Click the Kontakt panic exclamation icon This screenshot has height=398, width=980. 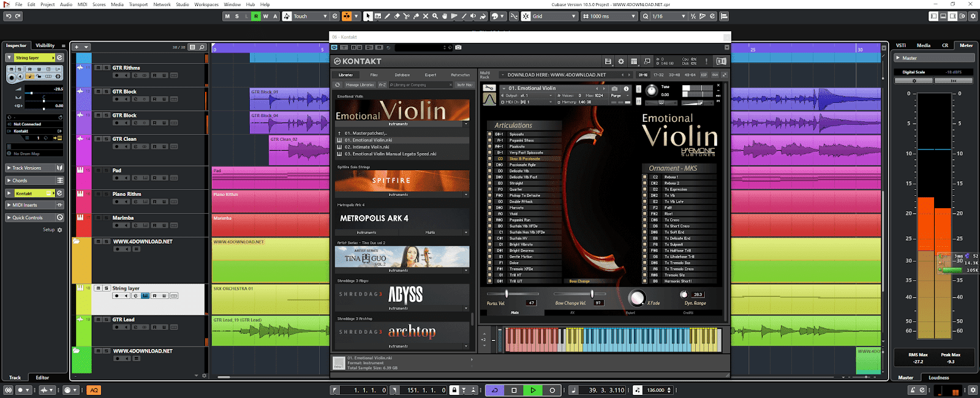click(x=706, y=61)
